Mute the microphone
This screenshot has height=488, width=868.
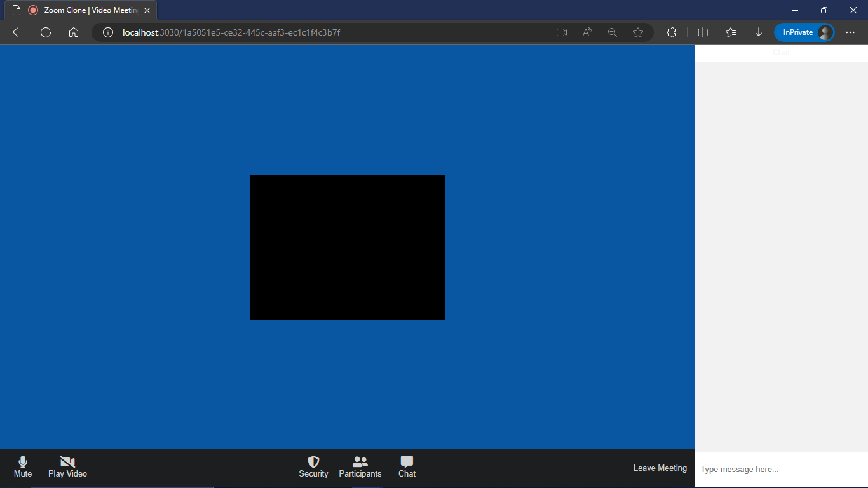tap(22, 466)
